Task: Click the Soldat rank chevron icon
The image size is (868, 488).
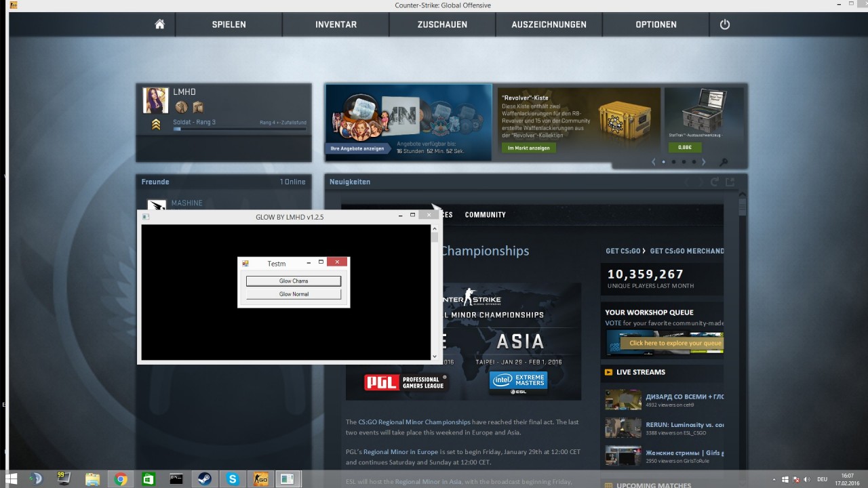Action: [156, 124]
